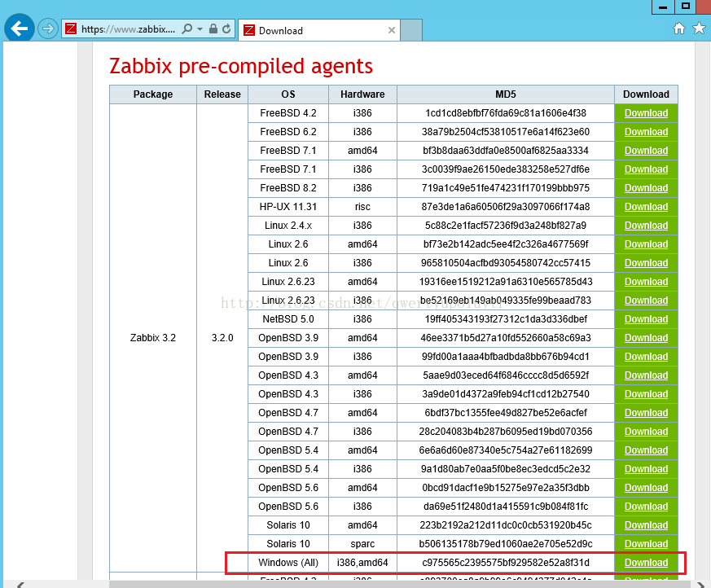Download the FreeBSD 7.1 amd64 agent

coord(646,151)
